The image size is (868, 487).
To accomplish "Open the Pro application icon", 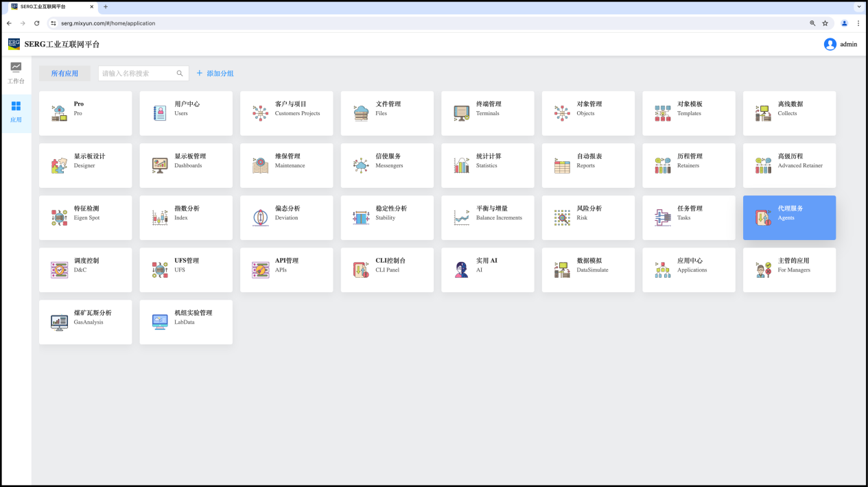I will pyautogui.click(x=59, y=114).
